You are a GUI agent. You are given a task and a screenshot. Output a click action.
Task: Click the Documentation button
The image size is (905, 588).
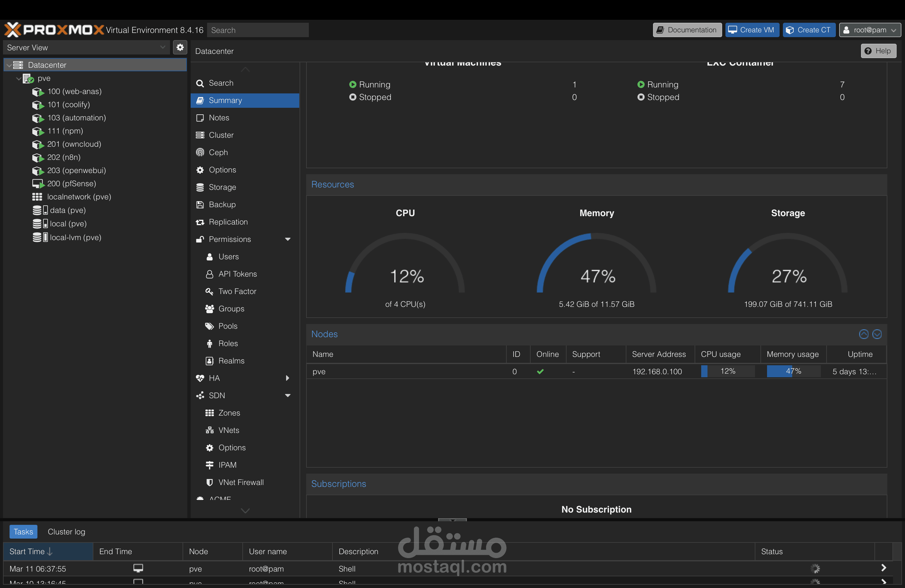tap(687, 30)
